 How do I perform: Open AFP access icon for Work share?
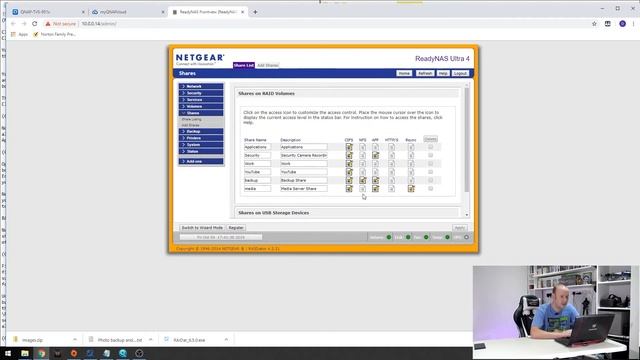376,164
